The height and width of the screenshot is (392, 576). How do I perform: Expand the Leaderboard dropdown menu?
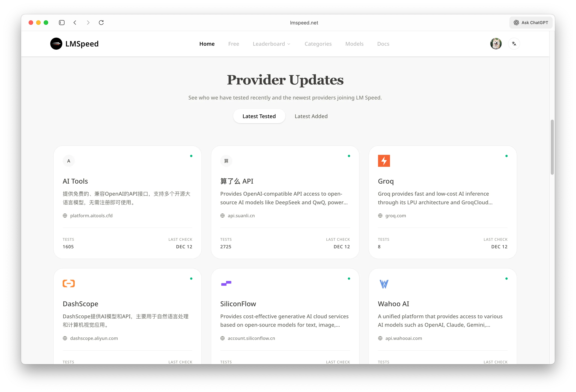271,44
